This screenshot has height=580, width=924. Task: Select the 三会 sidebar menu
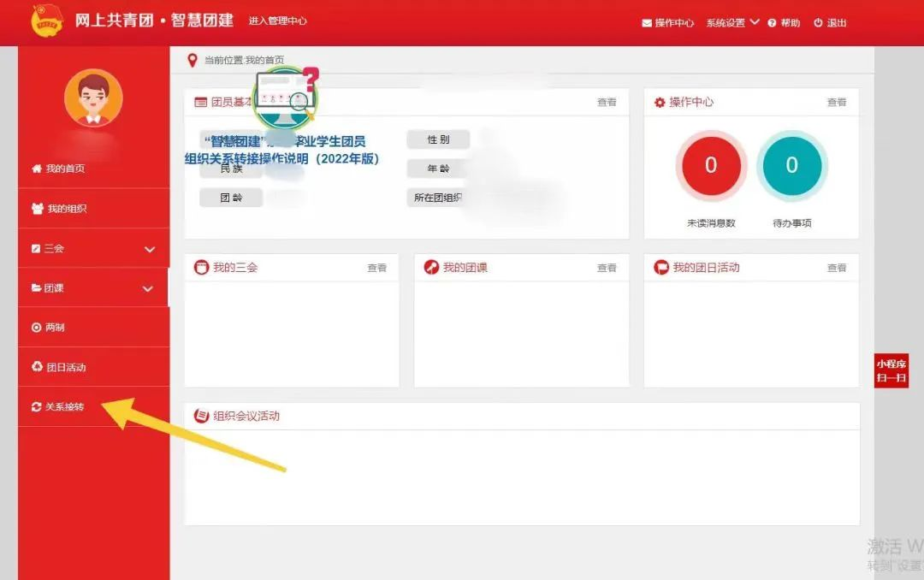[94, 249]
